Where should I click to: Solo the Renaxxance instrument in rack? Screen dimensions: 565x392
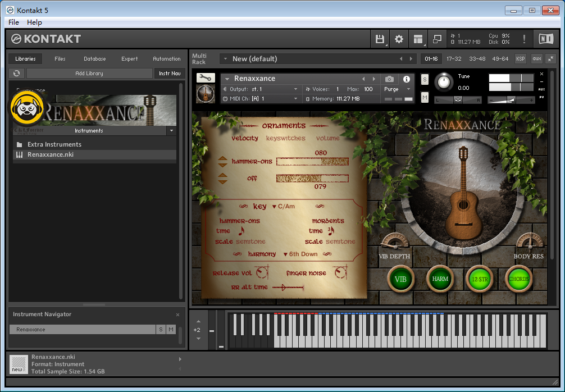click(x=425, y=80)
